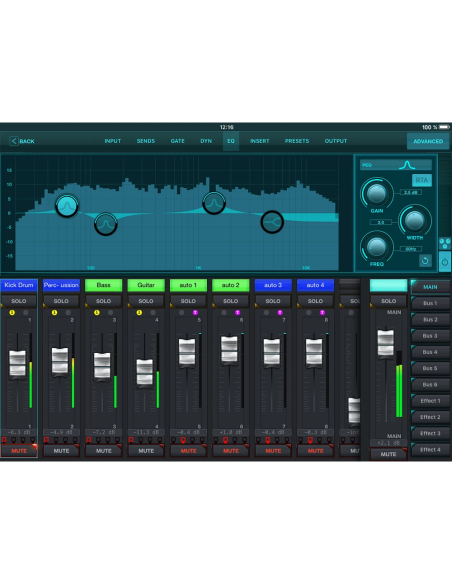This screenshot has height=584, width=452.
Task: Select the first EQ band node
Action: click(x=67, y=205)
